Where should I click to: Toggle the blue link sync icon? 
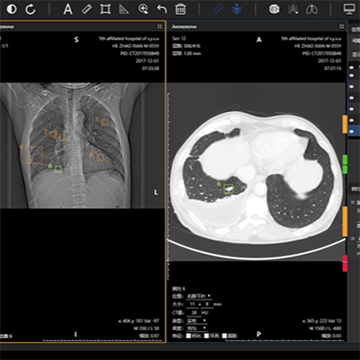[x=218, y=9]
